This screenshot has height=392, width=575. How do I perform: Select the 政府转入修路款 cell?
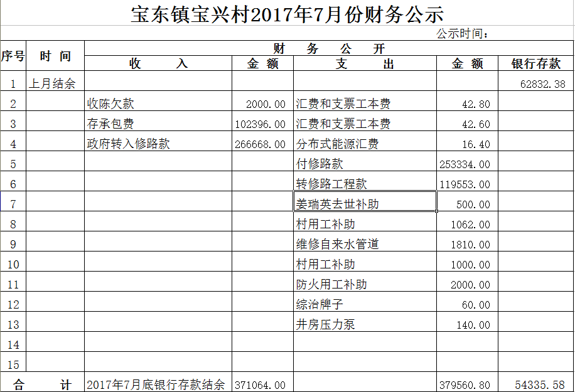[158, 141]
